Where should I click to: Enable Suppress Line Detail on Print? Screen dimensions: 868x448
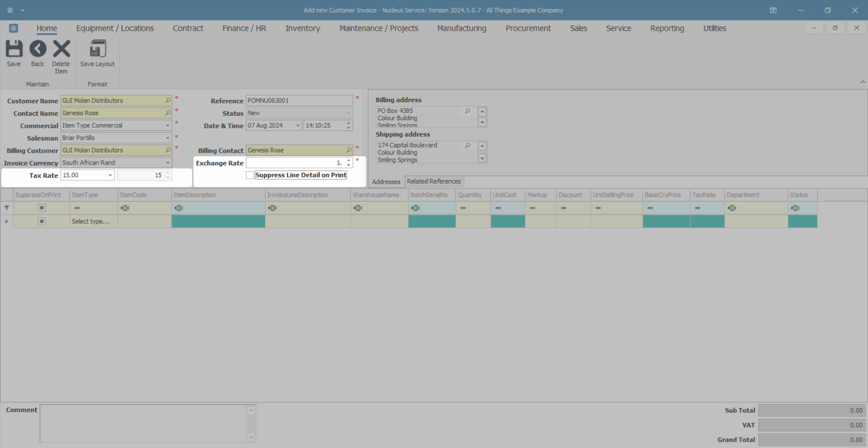tap(250, 175)
